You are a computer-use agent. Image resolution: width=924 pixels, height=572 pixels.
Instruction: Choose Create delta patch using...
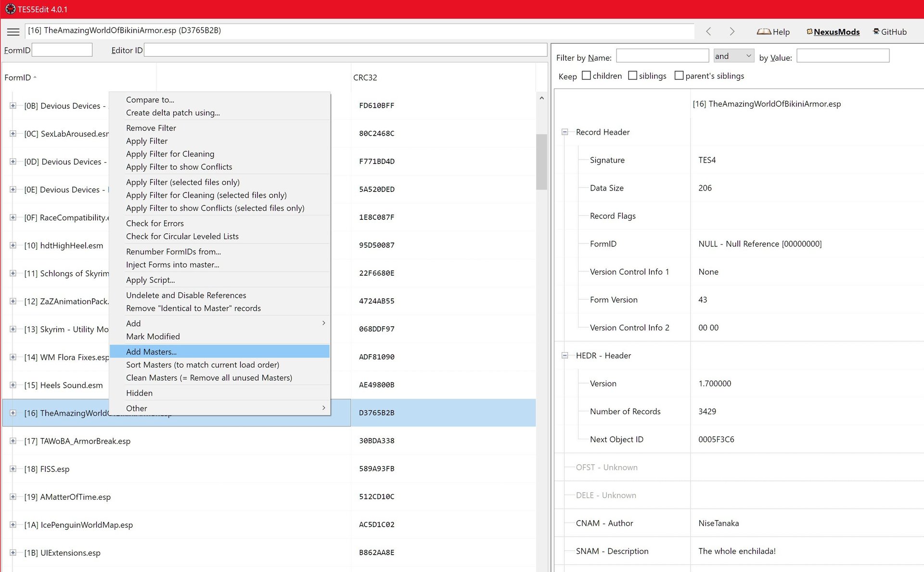[219, 113]
